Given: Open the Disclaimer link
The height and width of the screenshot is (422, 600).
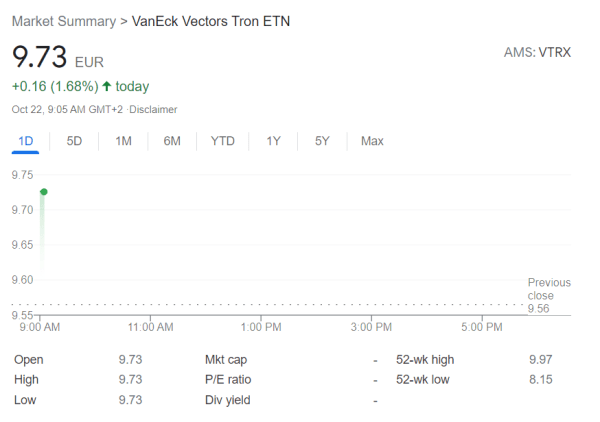Looking at the screenshot, I should [x=154, y=109].
